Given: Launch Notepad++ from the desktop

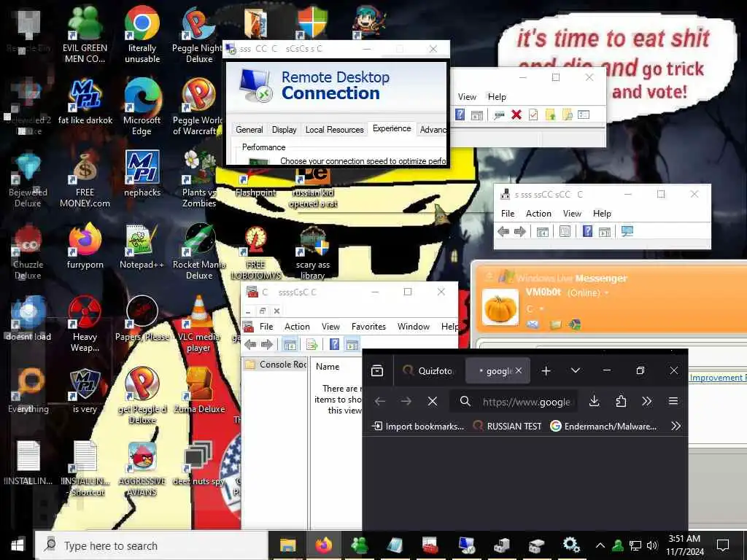Looking at the screenshot, I should click(x=142, y=246).
